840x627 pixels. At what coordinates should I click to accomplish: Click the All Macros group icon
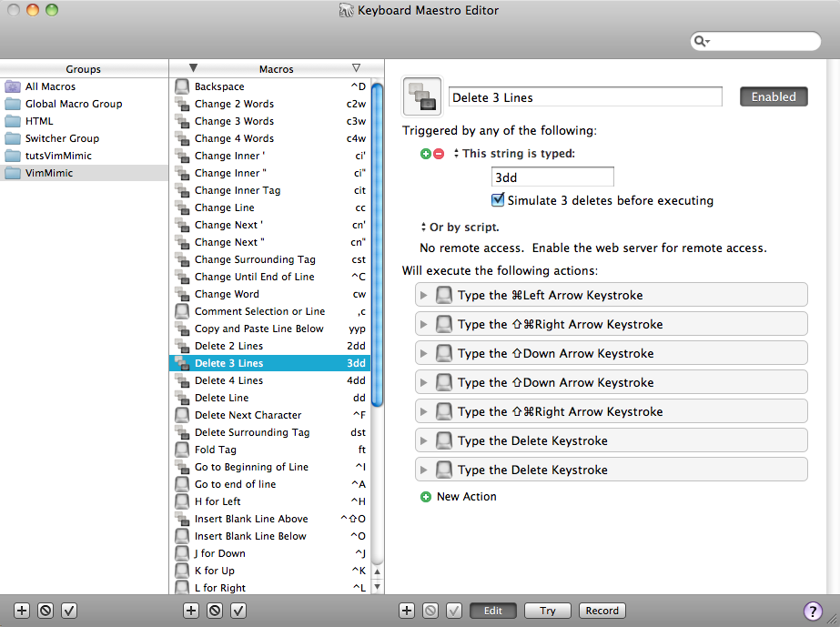click(x=13, y=86)
